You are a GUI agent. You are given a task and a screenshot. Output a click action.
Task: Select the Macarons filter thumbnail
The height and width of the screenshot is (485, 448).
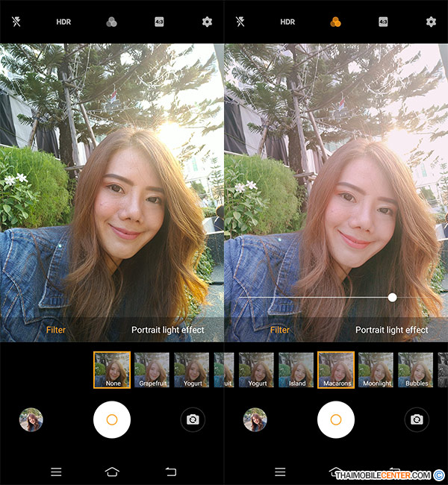point(336,370)
